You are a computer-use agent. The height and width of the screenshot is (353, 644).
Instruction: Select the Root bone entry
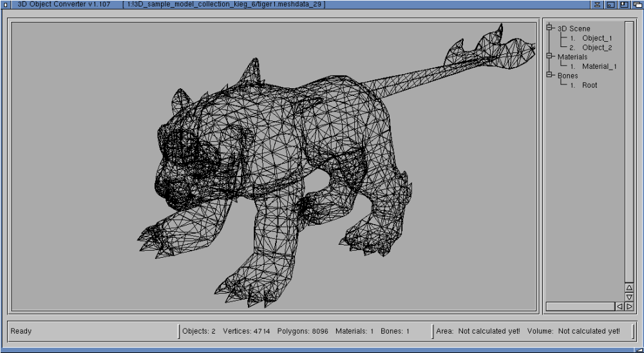tap(589, 86)
